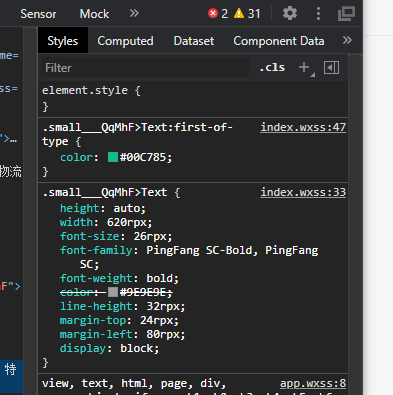Focus the styles Filter field

click(145, 68)
